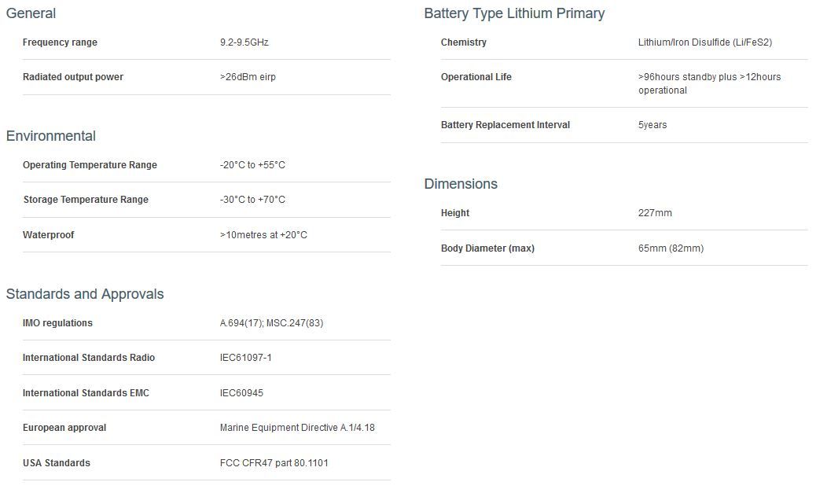Viewport: 816px width, 504px height.
Task: Click the IMO regulations label
Action: (57, 323)
